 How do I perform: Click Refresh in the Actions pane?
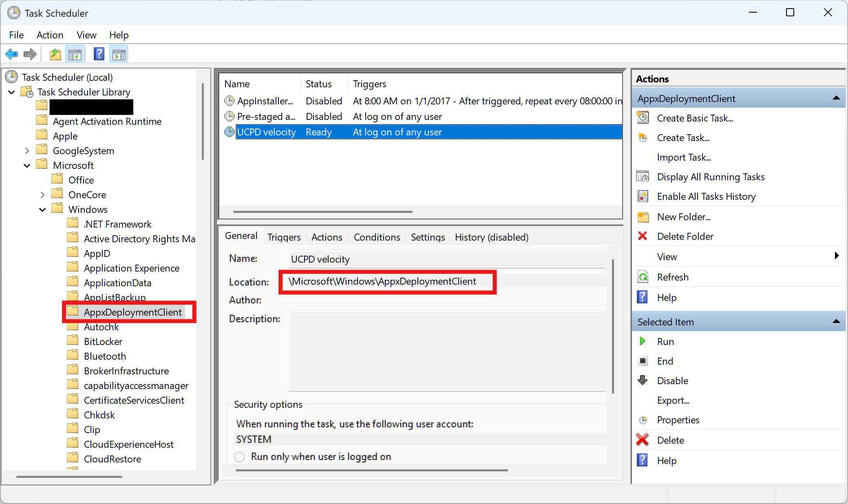pos(672,277)
